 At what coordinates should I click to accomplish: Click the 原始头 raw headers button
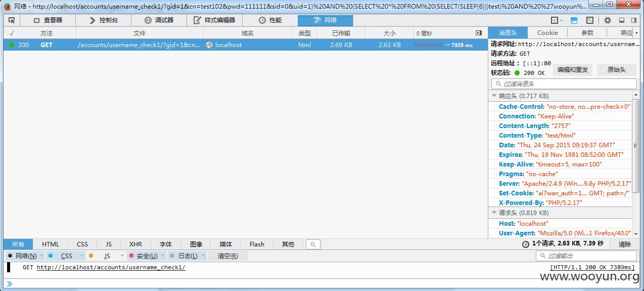click(616, 70)
